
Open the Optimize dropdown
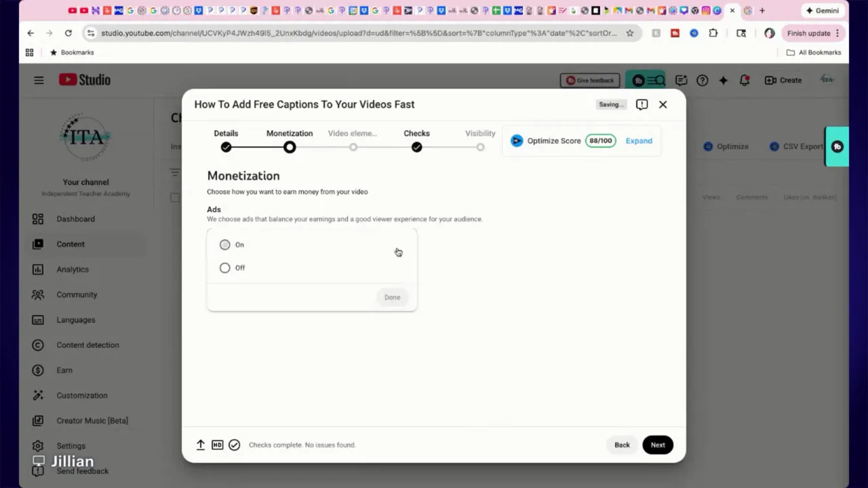click(726, 146)
